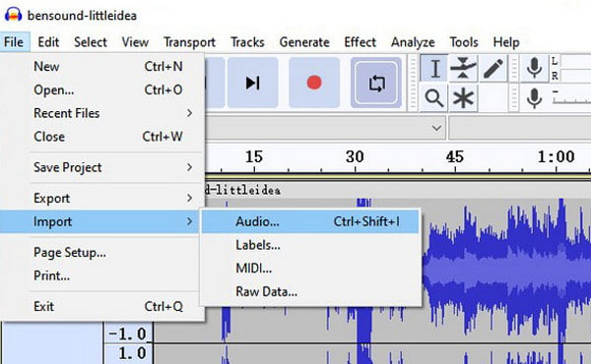Click the waveform in the lower audio channel

372,354
